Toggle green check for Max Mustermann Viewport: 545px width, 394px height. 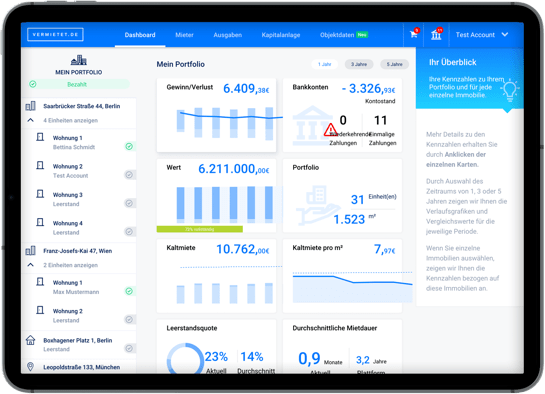[129, 291]
